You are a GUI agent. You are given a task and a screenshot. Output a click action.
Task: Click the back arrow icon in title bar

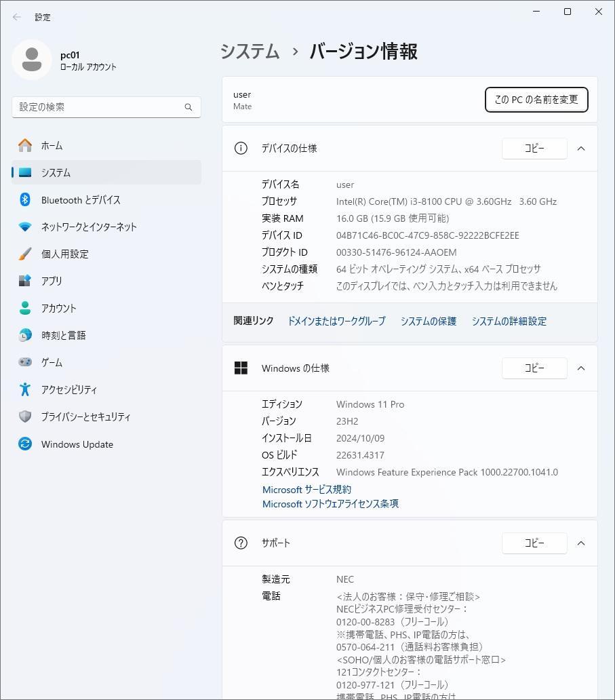(17, 17)
